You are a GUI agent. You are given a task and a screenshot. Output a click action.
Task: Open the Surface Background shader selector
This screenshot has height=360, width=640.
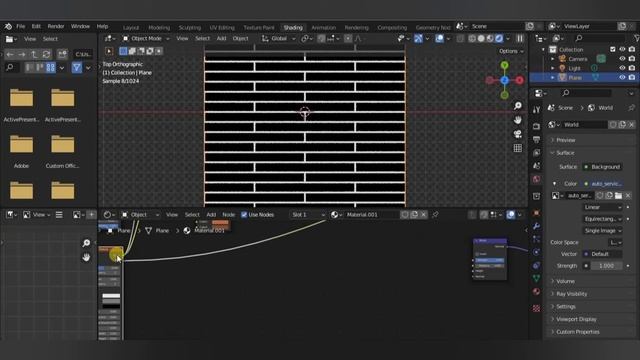(603, 167)
